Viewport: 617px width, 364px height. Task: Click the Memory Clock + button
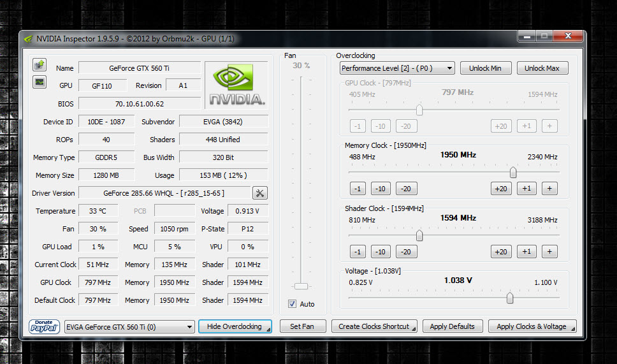(x=549, y=189)
